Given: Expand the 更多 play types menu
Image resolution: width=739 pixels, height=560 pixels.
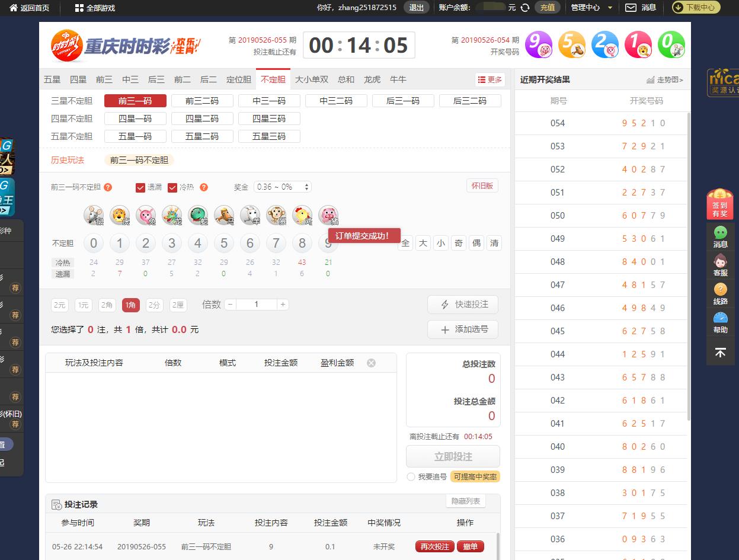Looking at the screenshot, I should pos(490,79).
